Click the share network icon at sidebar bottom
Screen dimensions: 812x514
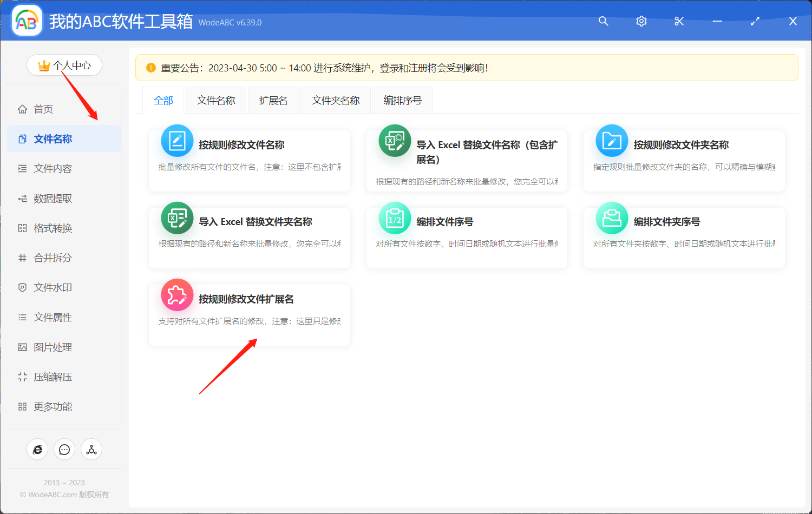pyautogui.click(x=91, y=449)
